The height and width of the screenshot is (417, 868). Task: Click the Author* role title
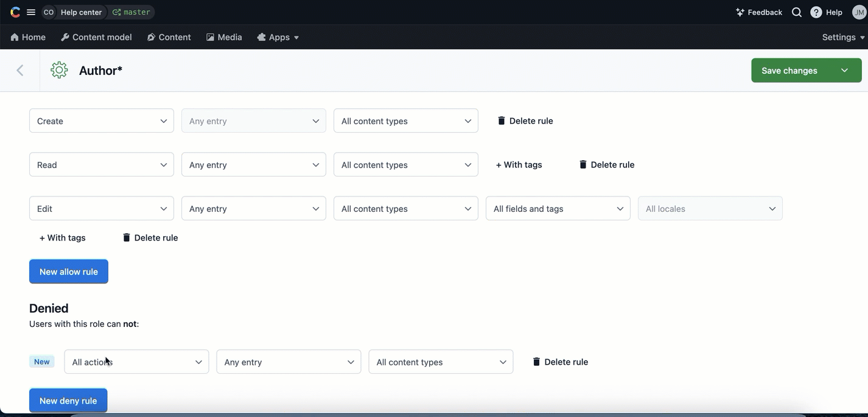(x=100, y=71)
